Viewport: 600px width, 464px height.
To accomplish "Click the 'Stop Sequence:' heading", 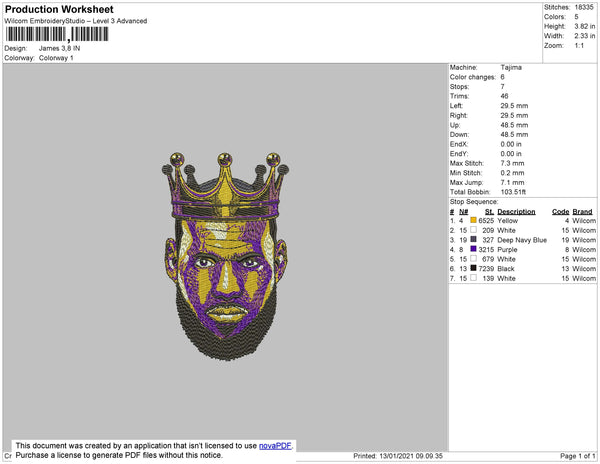I will click(474, 202).
